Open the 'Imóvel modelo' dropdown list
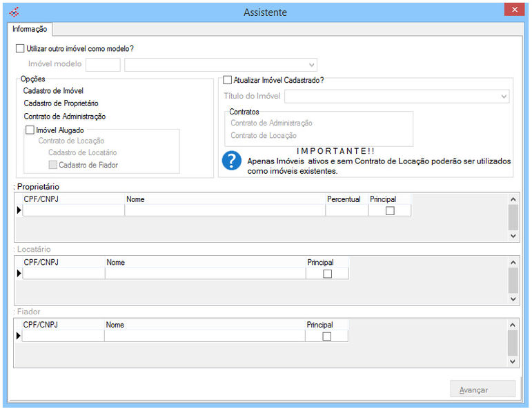Screen dimensions: 532x413 point(312,65)
